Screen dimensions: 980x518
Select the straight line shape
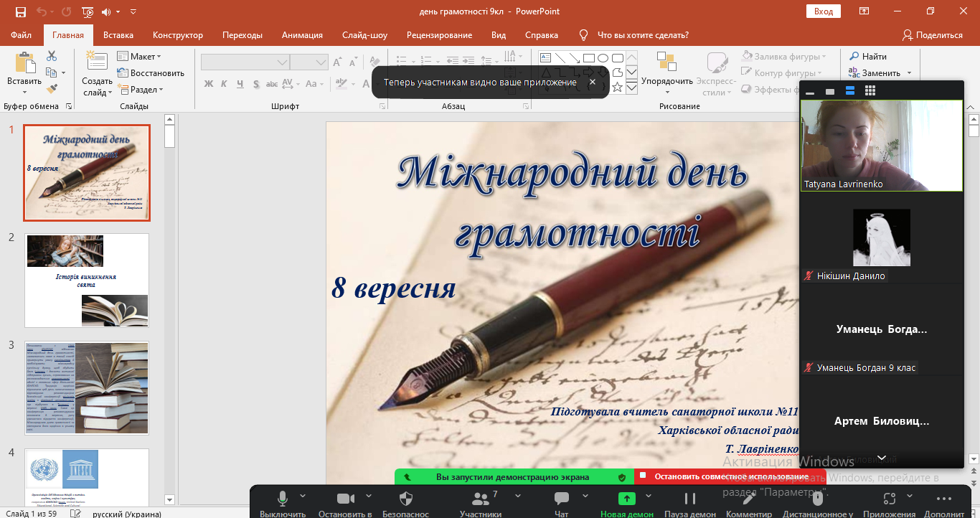tap(560, 58)
